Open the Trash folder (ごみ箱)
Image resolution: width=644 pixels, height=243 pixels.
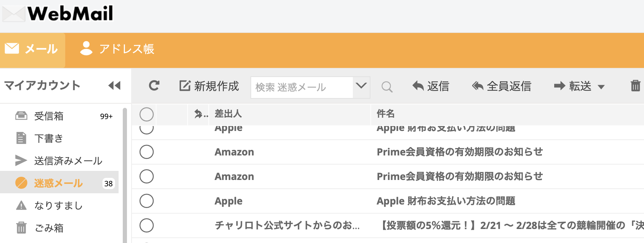(x=49, y=228)
